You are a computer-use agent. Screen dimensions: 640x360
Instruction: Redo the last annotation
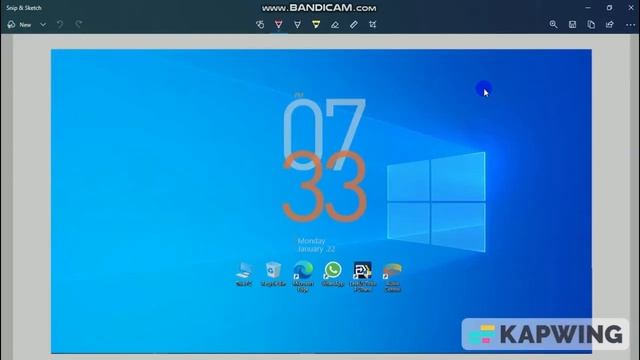click(79, 24)
